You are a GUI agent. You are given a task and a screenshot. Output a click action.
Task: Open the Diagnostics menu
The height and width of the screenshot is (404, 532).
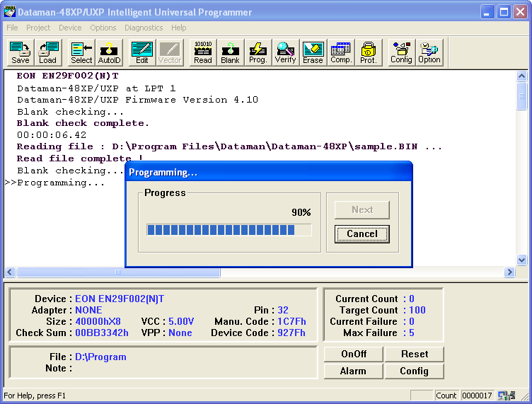[x=144, y=28]
